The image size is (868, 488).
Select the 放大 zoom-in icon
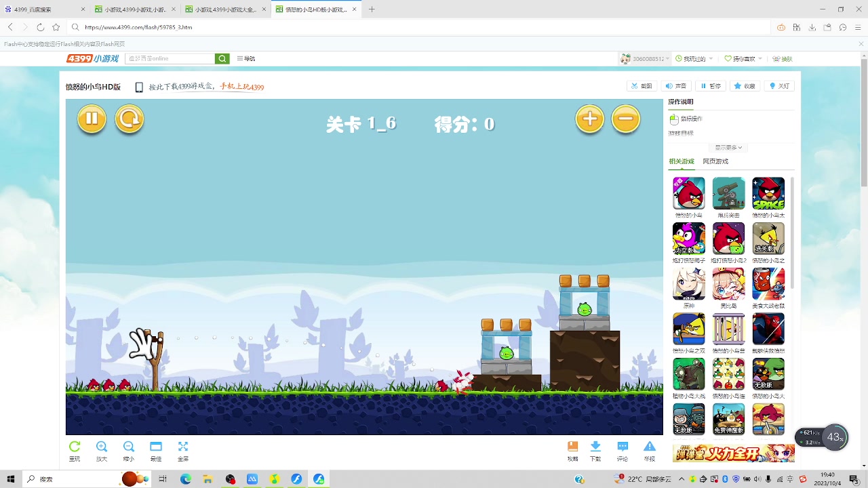point(101,450)
